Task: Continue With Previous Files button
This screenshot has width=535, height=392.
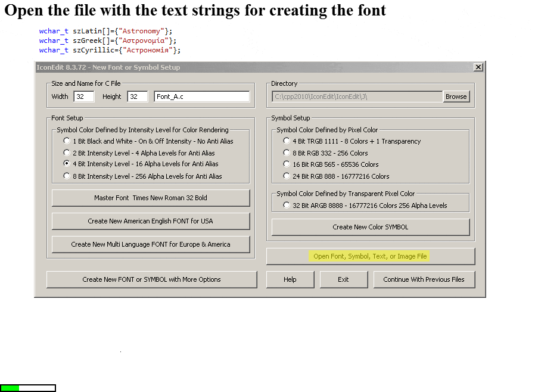Action: tap(424, 279)
